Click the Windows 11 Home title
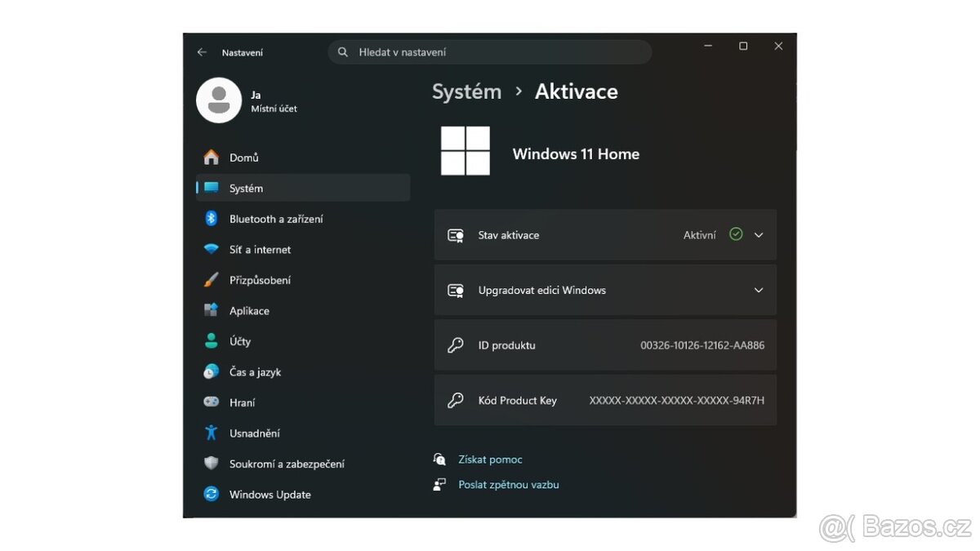Image resolution: width=980 pixels, height=551 pixels. click(576, 154)
